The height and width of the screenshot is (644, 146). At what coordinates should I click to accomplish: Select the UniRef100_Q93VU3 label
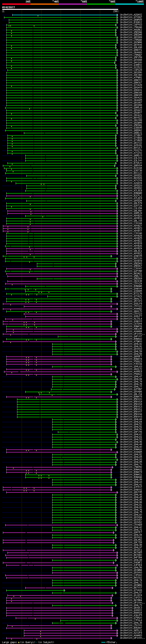(x=131, y=349)
